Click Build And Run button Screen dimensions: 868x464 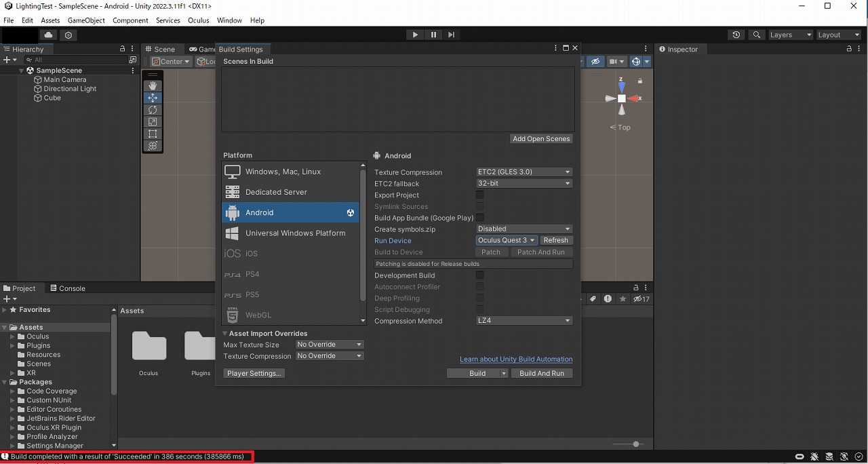542,373
